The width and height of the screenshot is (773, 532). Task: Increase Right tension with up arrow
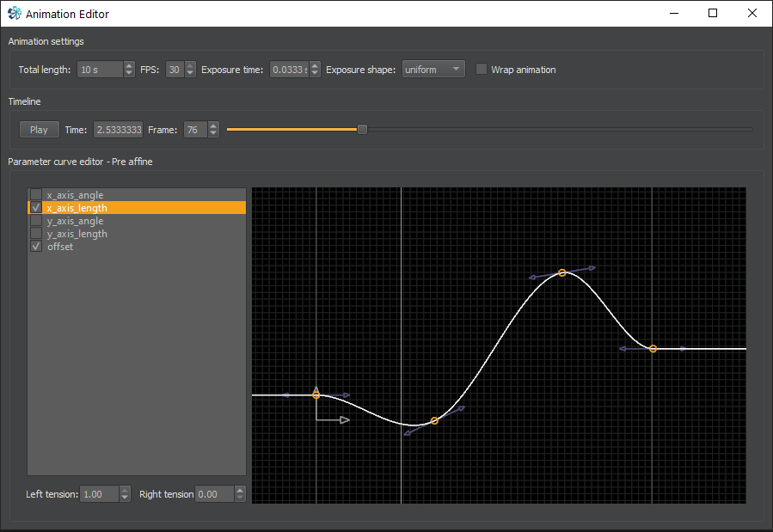[x=240, y=490]
